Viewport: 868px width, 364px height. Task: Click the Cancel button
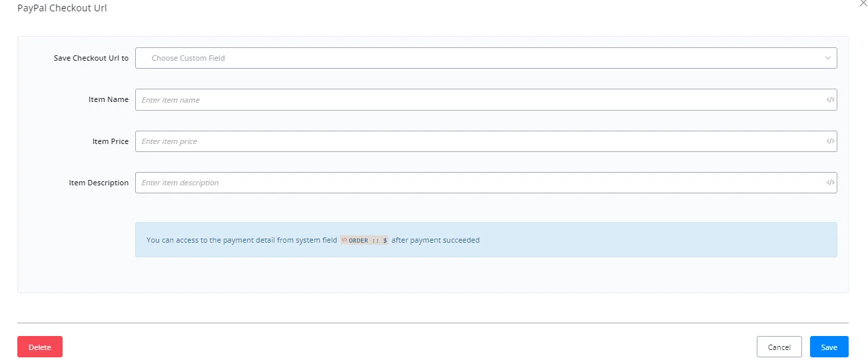click(779, 347)
